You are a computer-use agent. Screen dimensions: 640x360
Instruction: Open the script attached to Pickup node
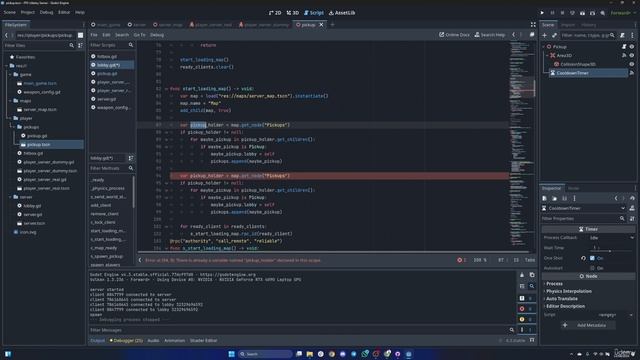tap(624, 47)
